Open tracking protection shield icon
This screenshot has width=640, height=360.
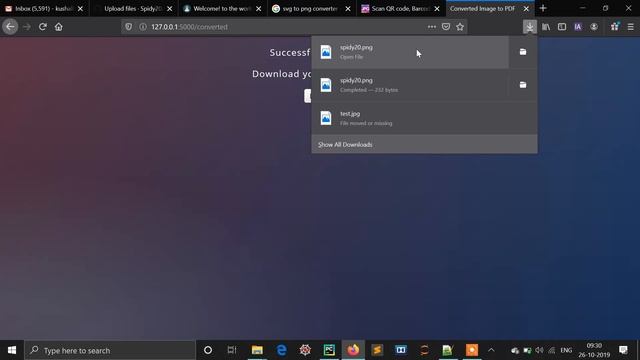pyautogui.click(x=129, y=27)
